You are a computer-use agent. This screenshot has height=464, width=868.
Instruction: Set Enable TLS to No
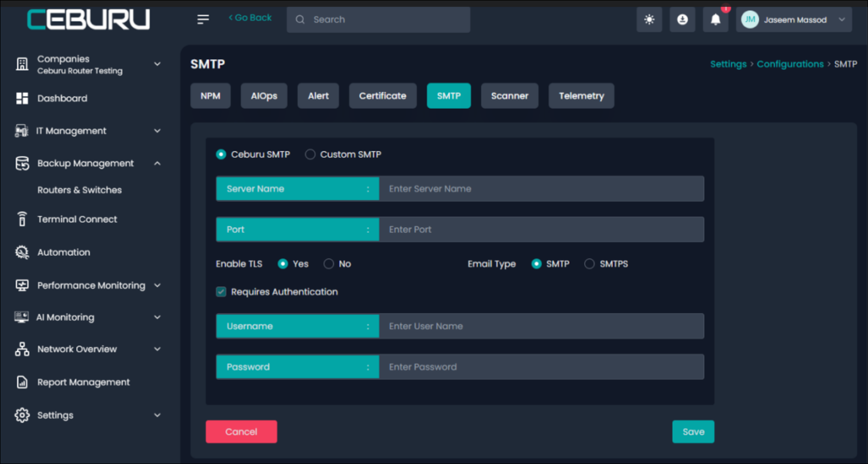tap(329, 264)
